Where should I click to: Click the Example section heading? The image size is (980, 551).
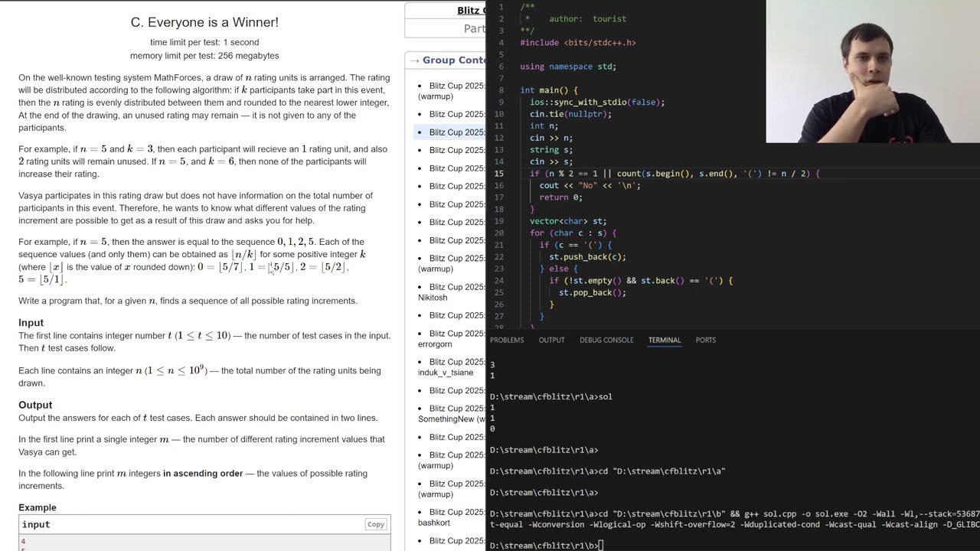tap(38, 507)
